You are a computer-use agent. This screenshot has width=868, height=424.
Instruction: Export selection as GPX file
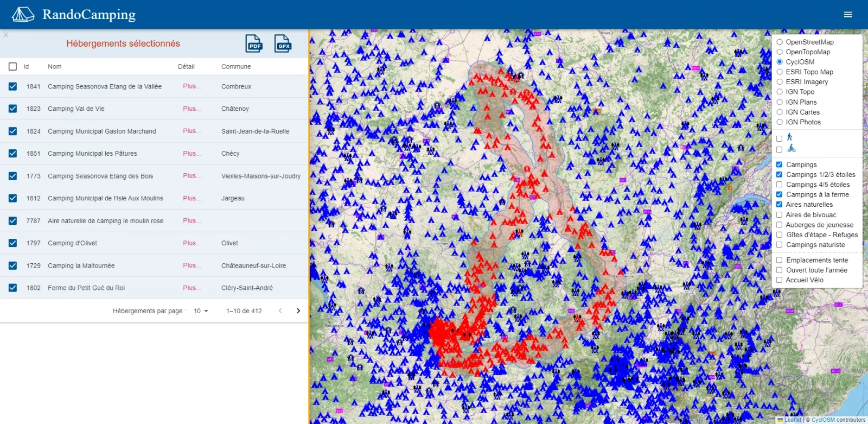[283, 43]
